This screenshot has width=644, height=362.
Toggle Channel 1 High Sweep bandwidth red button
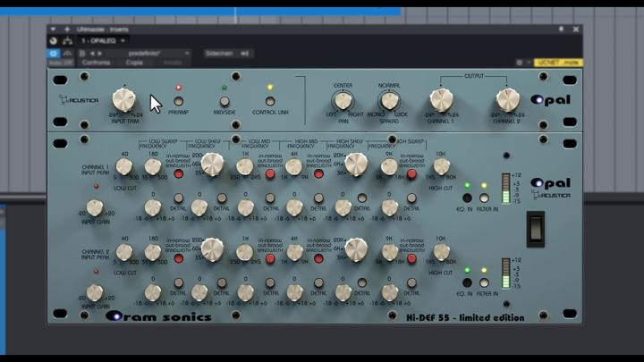(411, 174)
